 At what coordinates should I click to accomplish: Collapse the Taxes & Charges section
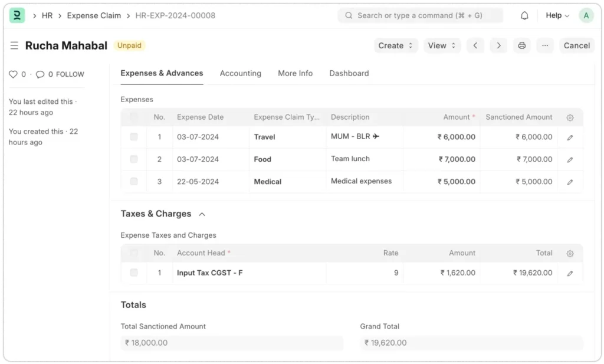(202, 214)
